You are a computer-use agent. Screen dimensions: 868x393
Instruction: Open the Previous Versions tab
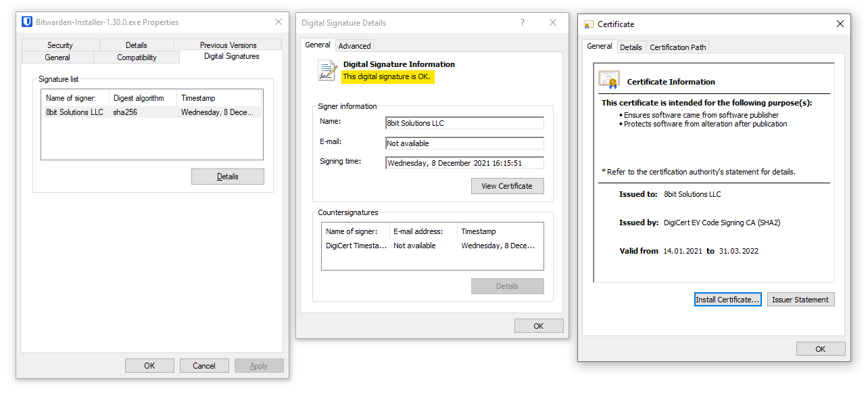(228, 45)
